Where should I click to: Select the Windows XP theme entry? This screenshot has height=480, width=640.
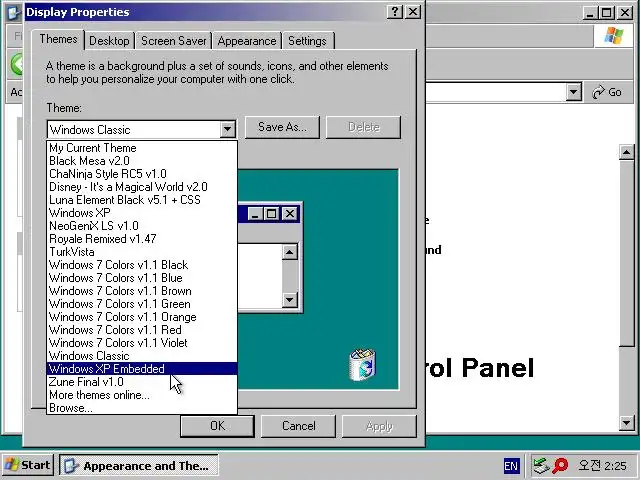tap(142, 213)
